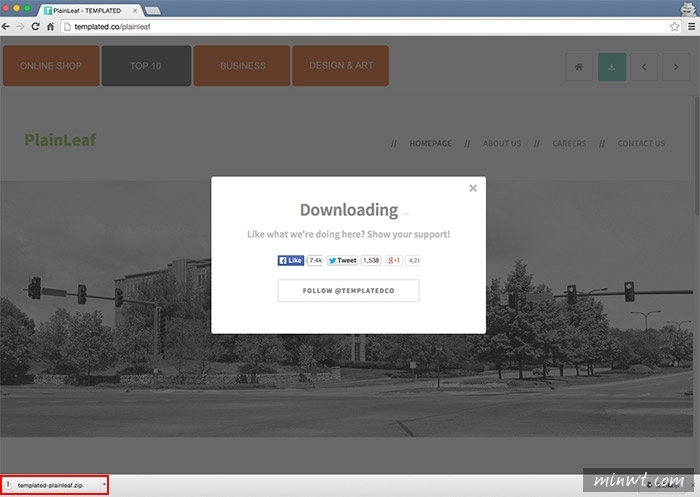The height and width of the screenshot is (497, 700).
Task: Open the CONTACT US nav link
Action: [x=641, y=143]
